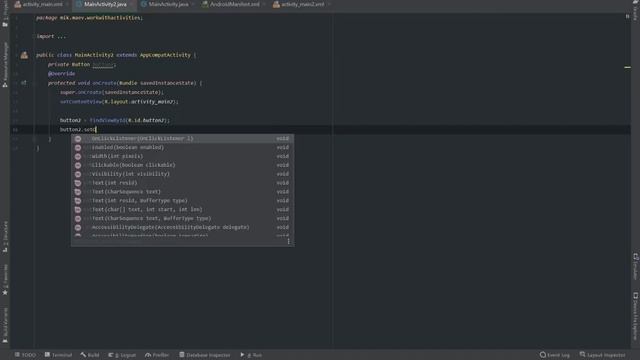This screenshot has width=640, height=360.
Task: Open the MainActivity.java tab
Action: [167, 4]
